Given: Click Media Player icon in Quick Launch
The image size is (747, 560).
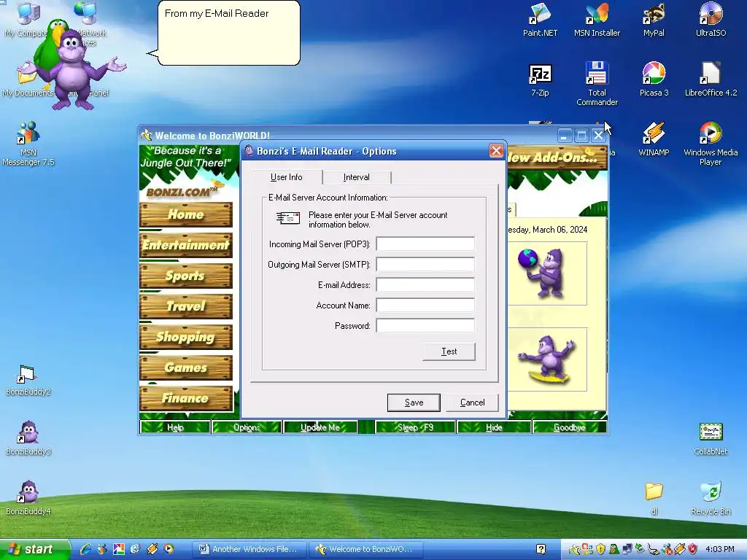Looking at the screenshot, I should [x=169, y=549].
